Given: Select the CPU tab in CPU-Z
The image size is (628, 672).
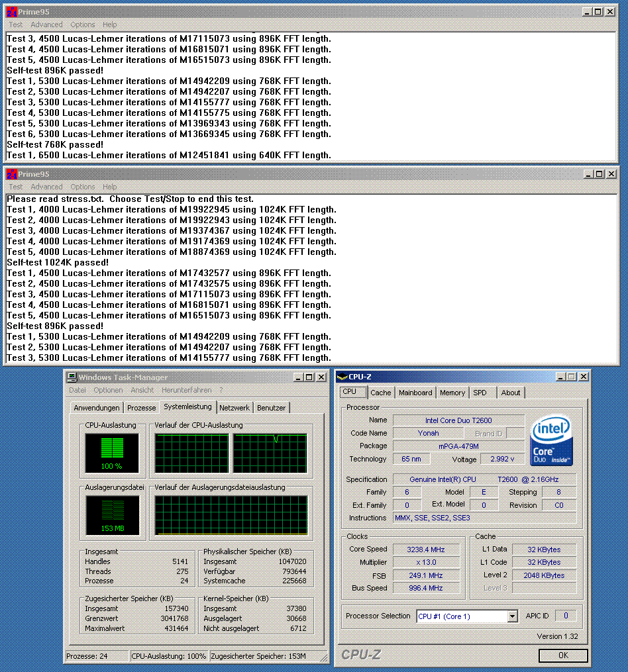Looking at the screenshot, I should click(352, 392).
